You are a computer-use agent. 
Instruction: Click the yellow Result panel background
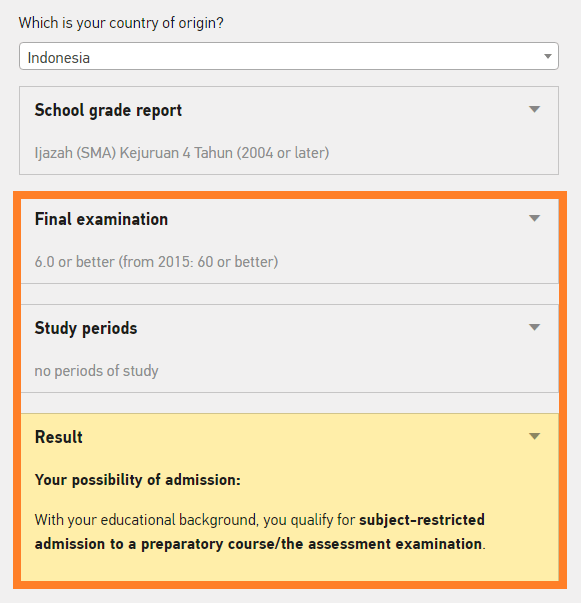290,497
